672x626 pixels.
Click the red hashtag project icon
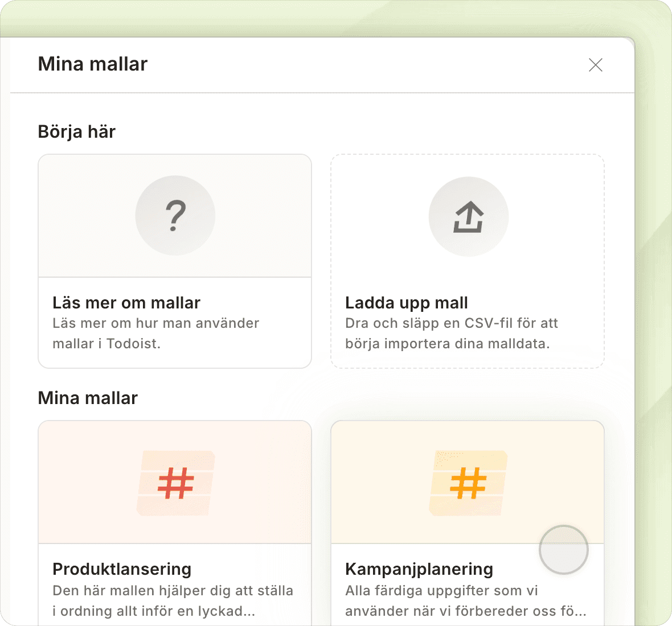pos(175,483)
